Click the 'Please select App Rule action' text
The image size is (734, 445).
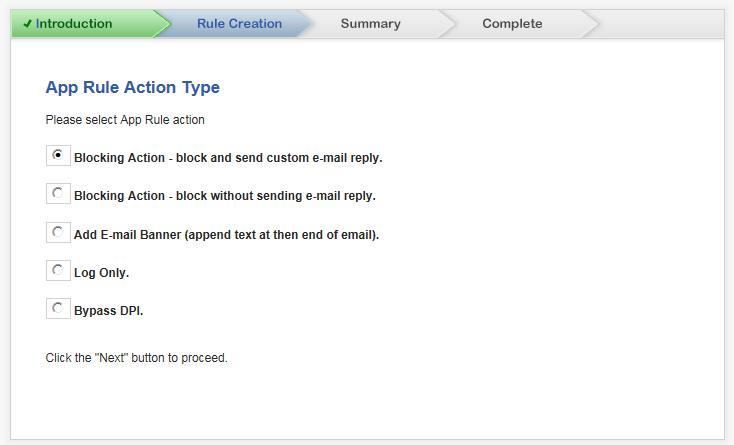coord(125,120)
